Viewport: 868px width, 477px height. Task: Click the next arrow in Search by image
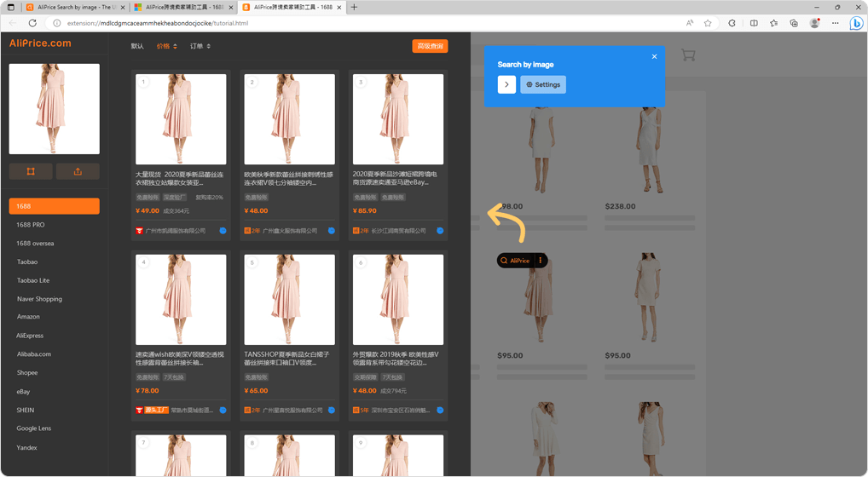(x=506, y=84)
